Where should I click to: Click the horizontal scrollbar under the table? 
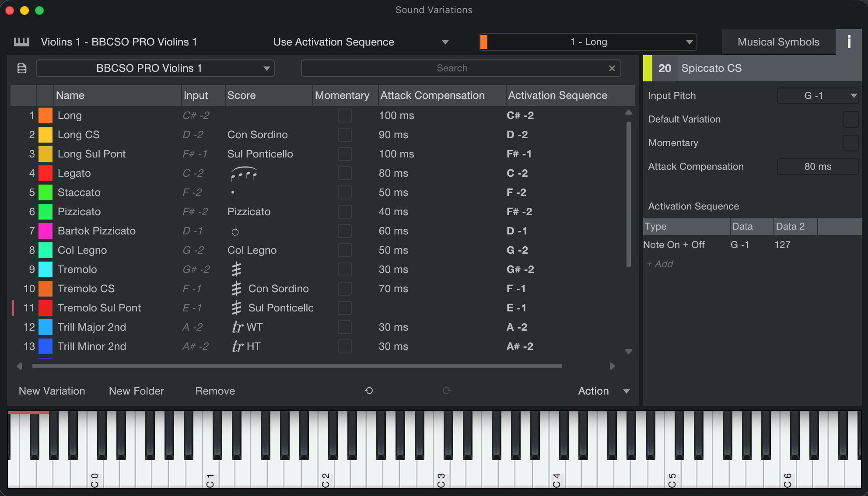coord(297,366)
